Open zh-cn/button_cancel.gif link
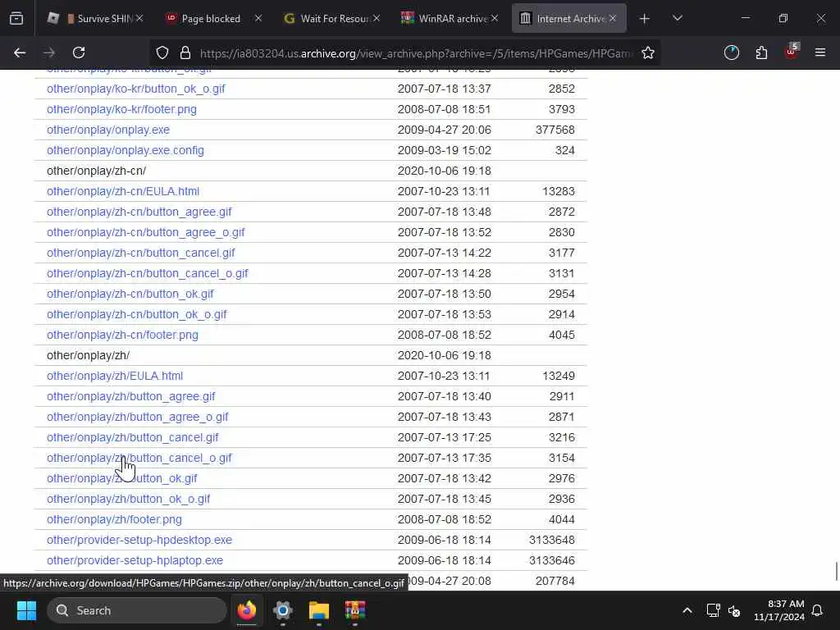 tap(141, 253)
